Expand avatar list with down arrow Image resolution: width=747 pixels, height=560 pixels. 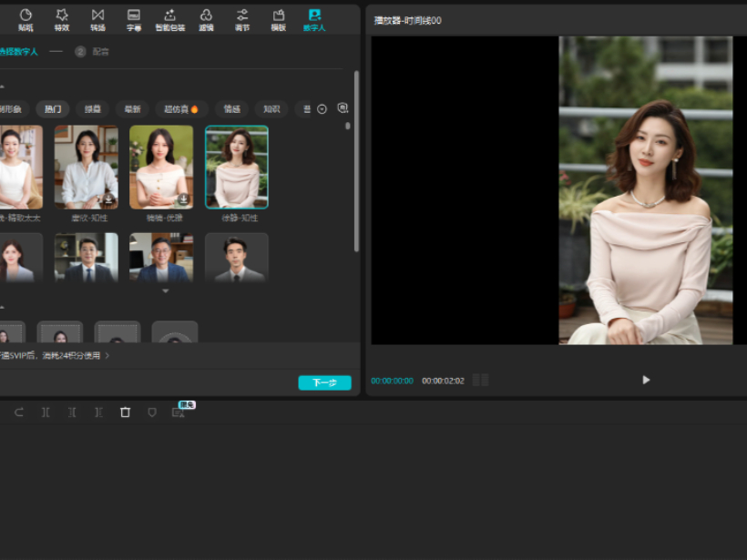click(x=166, y=291)
